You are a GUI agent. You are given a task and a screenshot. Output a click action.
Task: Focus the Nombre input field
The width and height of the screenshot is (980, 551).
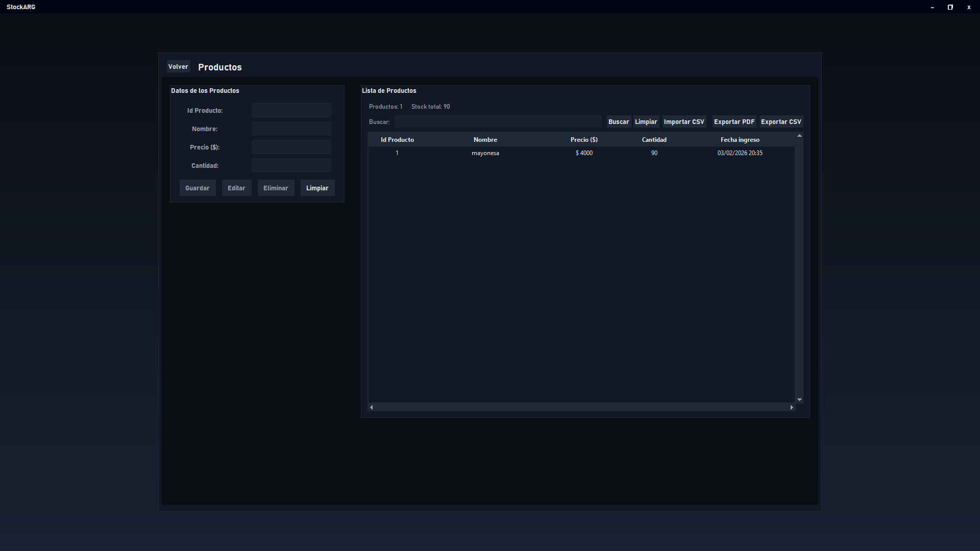click(x=291, y=129)
